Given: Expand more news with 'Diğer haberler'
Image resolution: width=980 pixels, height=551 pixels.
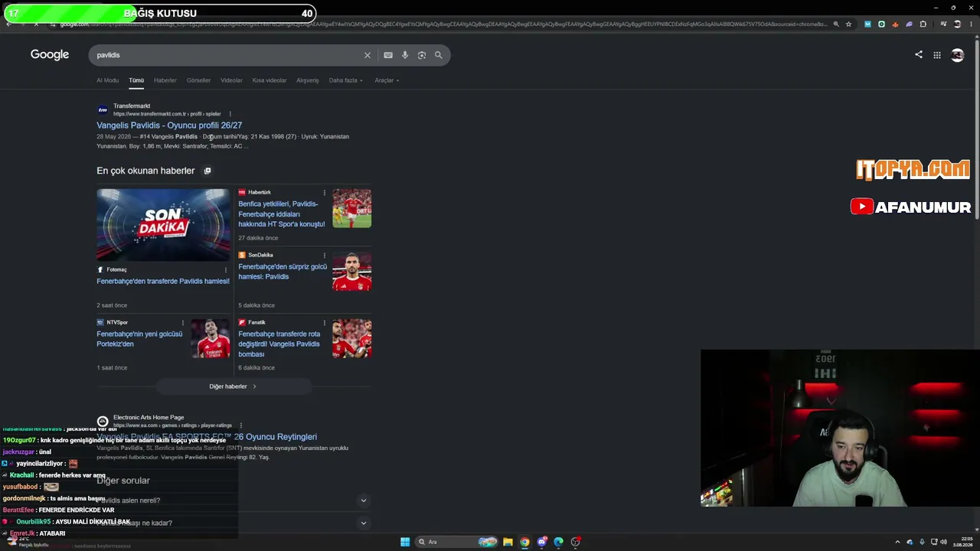Looking at the screenshot, I should pyautogui.click(x=234, y=386).
